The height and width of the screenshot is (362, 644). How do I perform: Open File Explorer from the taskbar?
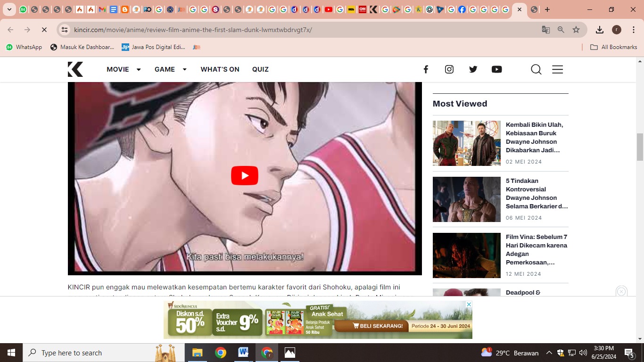click(x=197, y=353)
